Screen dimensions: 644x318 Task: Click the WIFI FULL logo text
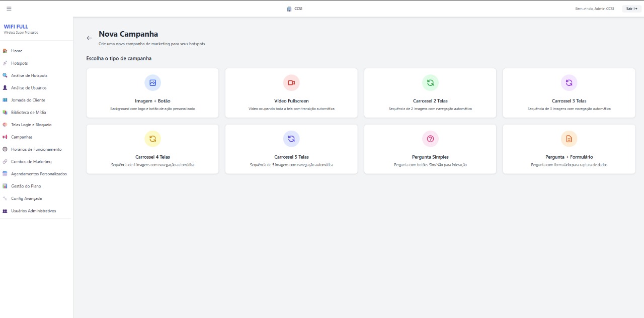(16, 27)
